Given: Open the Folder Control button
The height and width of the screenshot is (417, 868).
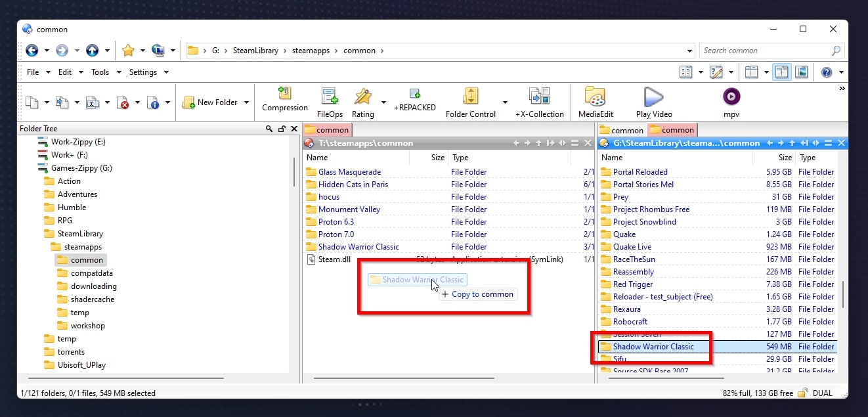Looking at the screenshot, I should 470,102.
